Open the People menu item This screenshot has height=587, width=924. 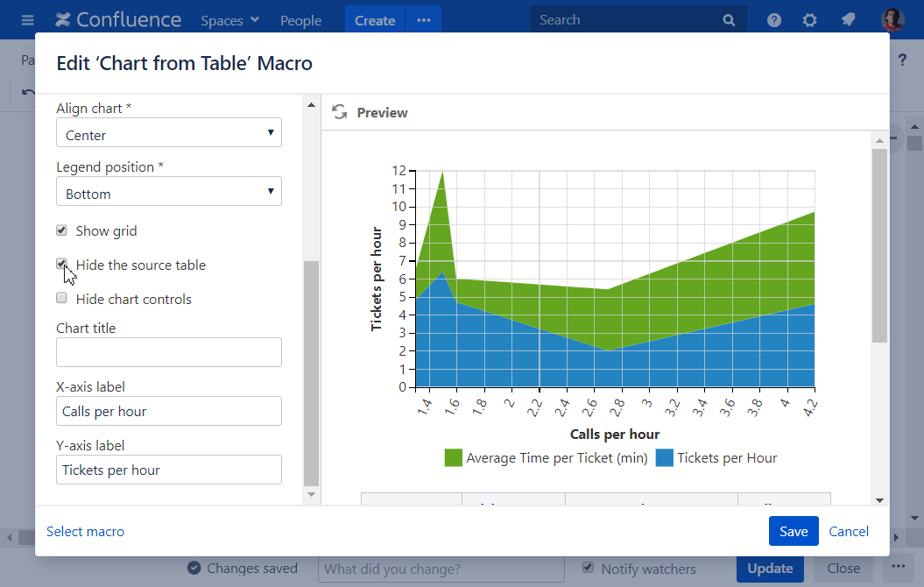point(300,20)
